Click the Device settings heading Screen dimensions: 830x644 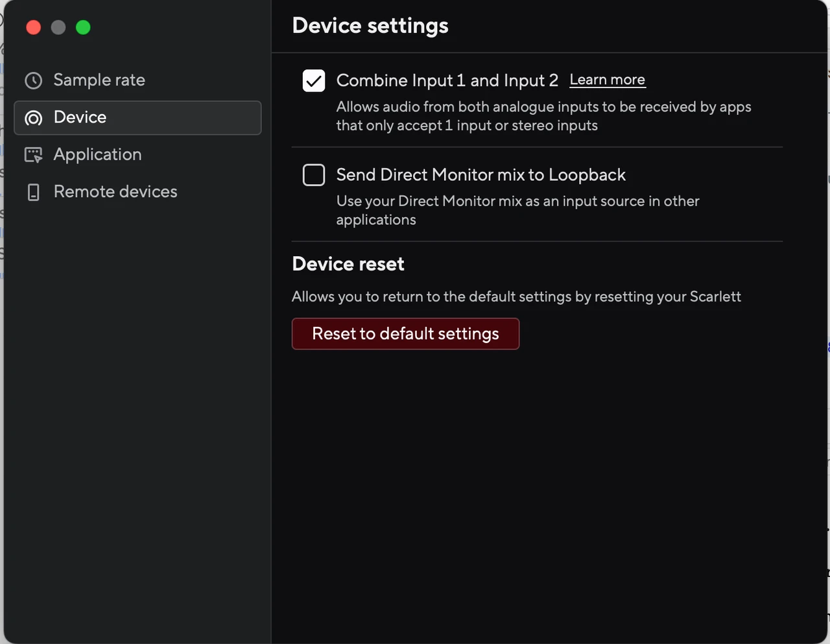[x=370, y=25]
